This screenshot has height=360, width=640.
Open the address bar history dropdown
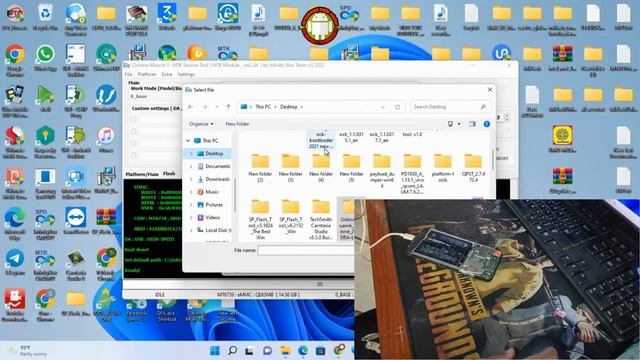tap(383, 107)
